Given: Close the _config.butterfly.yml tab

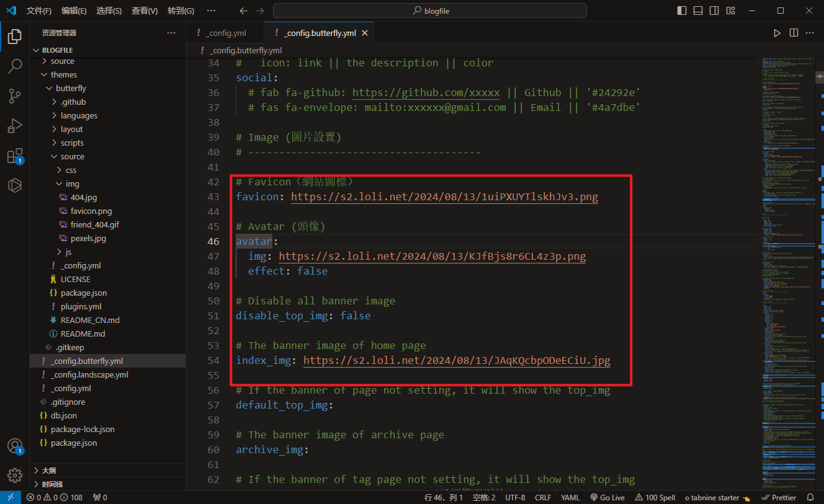Looking at the screenshot, I should (365, 33).
